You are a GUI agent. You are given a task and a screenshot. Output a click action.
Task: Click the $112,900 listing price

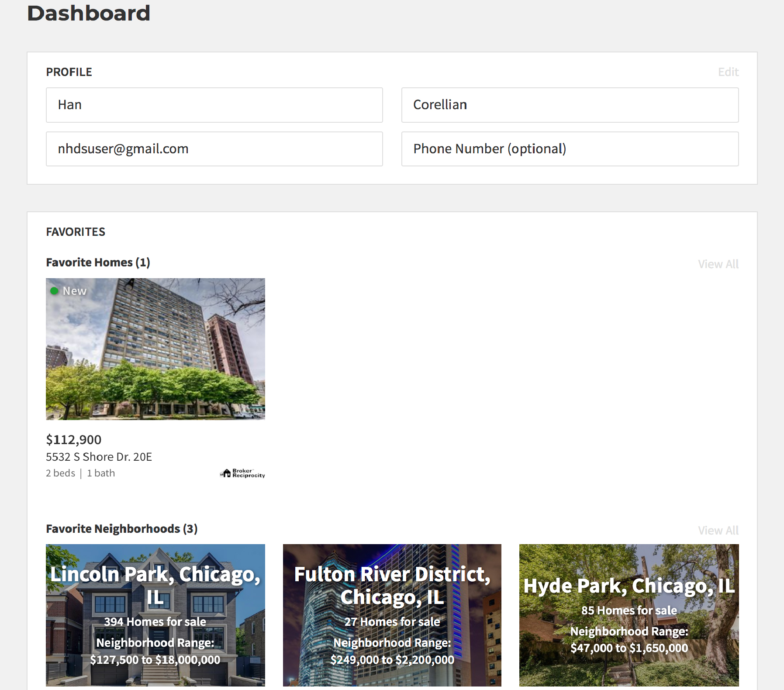(73, 440)
